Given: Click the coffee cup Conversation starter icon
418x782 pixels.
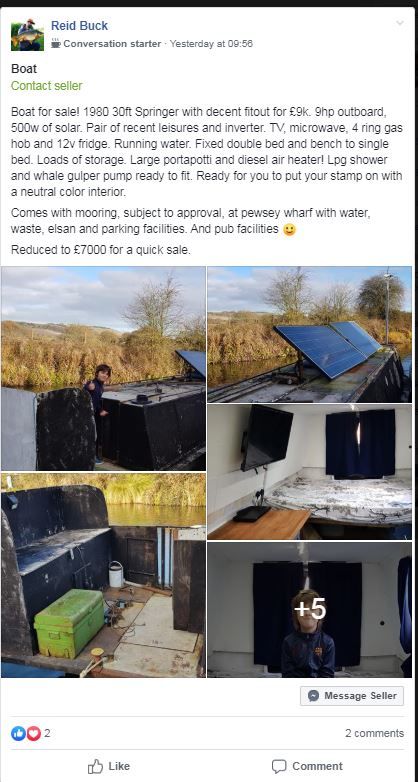Looking at the screenshot, I should [56, 43].
